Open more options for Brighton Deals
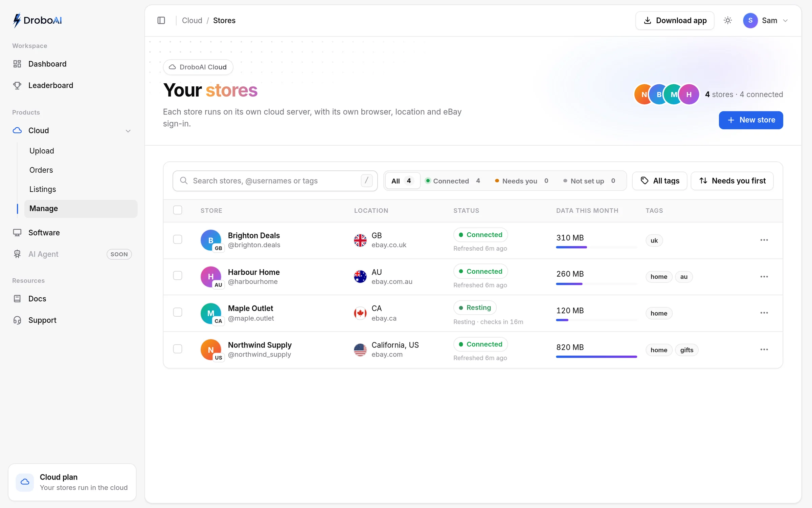 [764, 240]
